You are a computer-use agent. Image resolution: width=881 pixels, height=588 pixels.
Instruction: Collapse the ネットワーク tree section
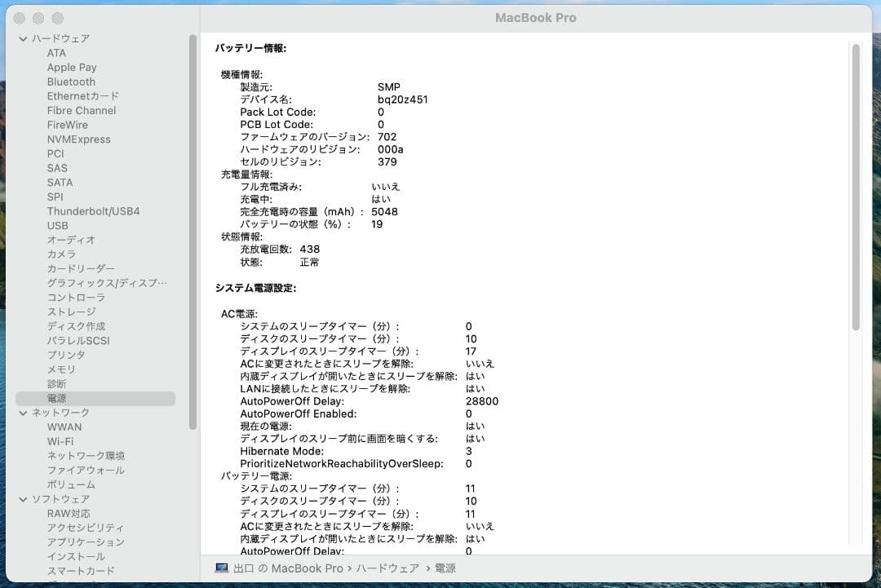point(22,413)
